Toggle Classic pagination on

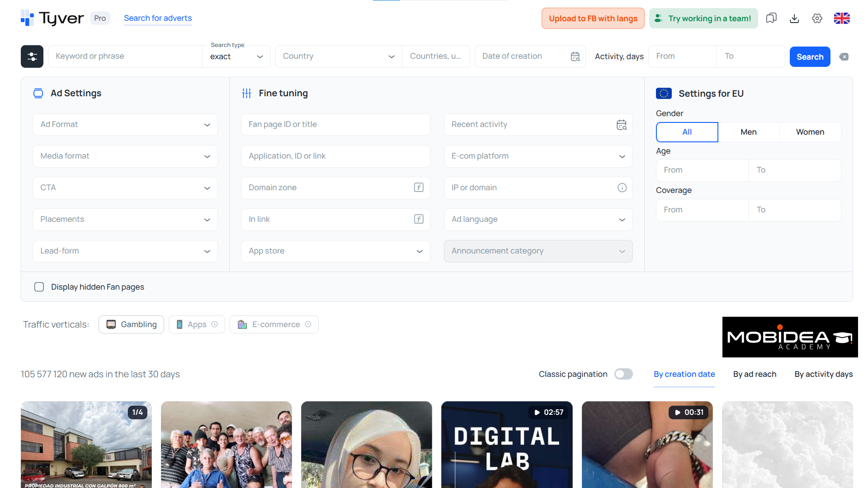click(x=623, y=374)
